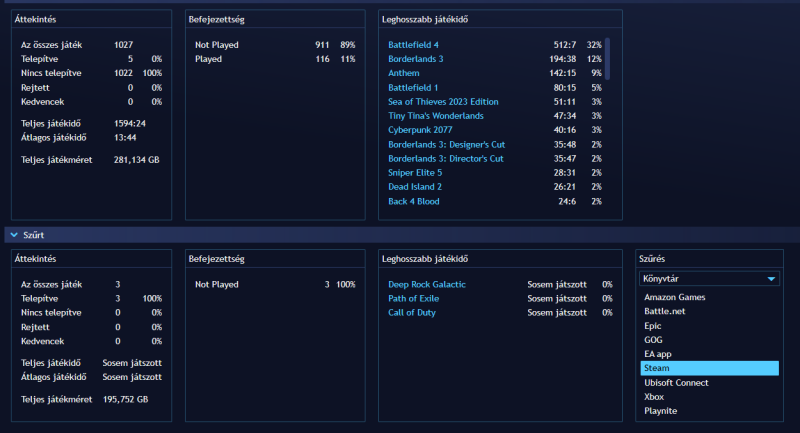The image size is (800, 433).
Task: Click the 911 Not Played count
Action: coord(322,45)
